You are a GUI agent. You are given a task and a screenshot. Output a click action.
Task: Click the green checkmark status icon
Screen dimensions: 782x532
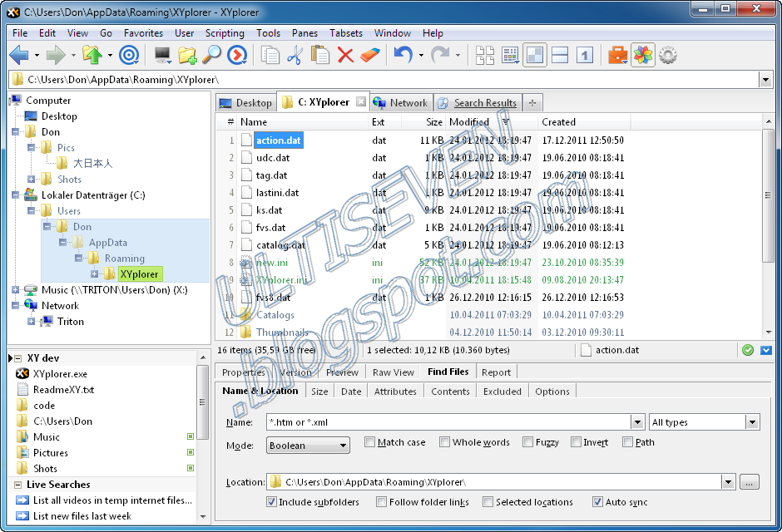[748, 350]
